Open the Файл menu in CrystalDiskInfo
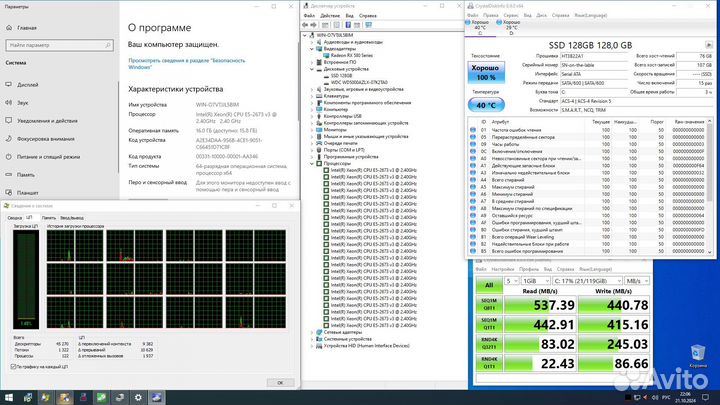The width and height of the screenshot is (720, 405). point(472,16)
